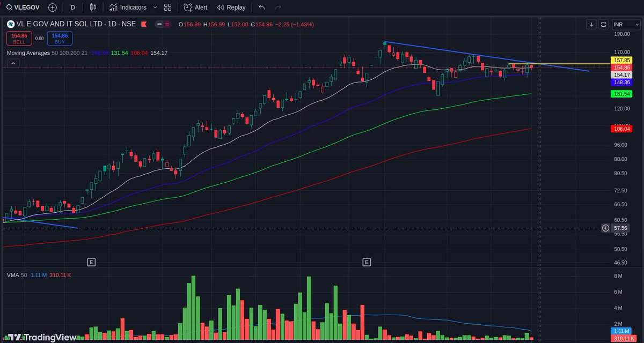Viewport: 644px width, 343px height.
Task: Start Replay mode
Action: [231, 7]
